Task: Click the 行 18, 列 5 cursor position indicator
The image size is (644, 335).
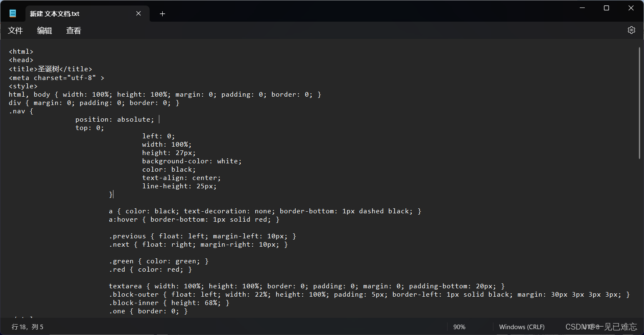Action: coord(28,327)
